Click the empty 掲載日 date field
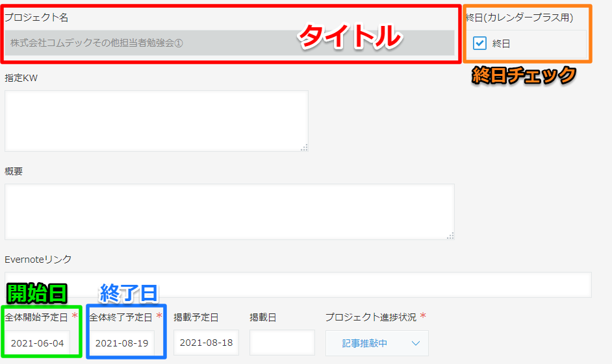 282,343
